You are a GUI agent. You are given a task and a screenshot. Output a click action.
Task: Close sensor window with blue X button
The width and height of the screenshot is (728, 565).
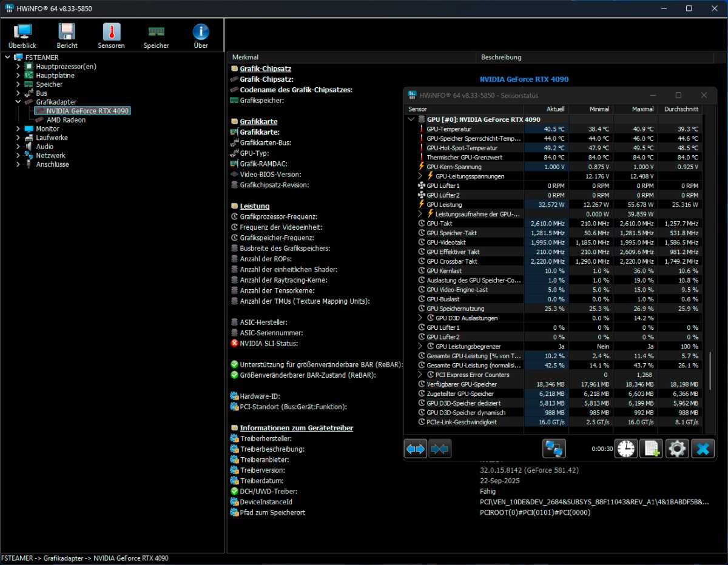(x=703, y=449)
